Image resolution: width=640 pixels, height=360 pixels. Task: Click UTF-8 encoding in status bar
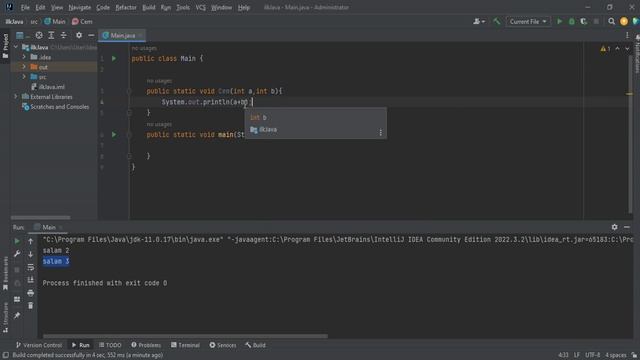tap(592, 355)
